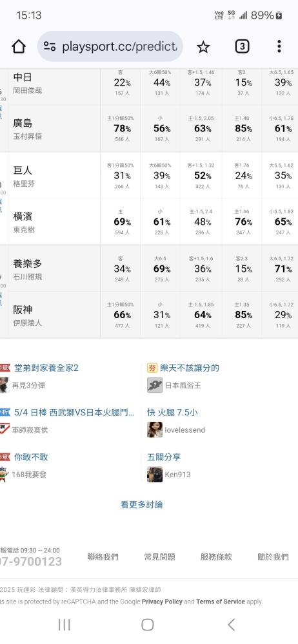Open Chrome three-dot menu
298x644 pixels.
279,46
